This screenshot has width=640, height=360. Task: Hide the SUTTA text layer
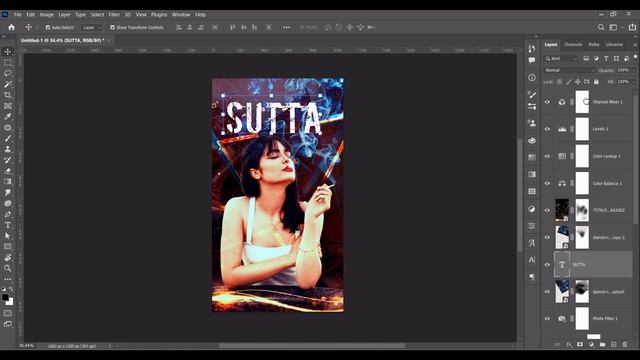(547, 264)
